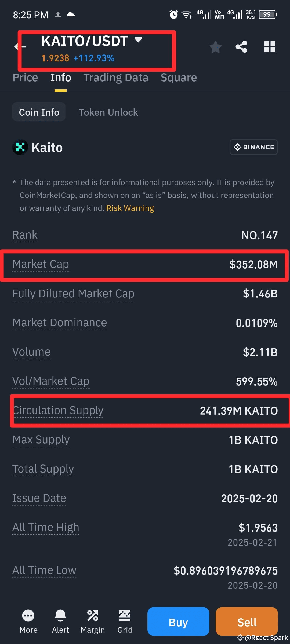Switch to the Trading Data tab
The width and height of the screenshot is (290, 644).
click(116, 78)
